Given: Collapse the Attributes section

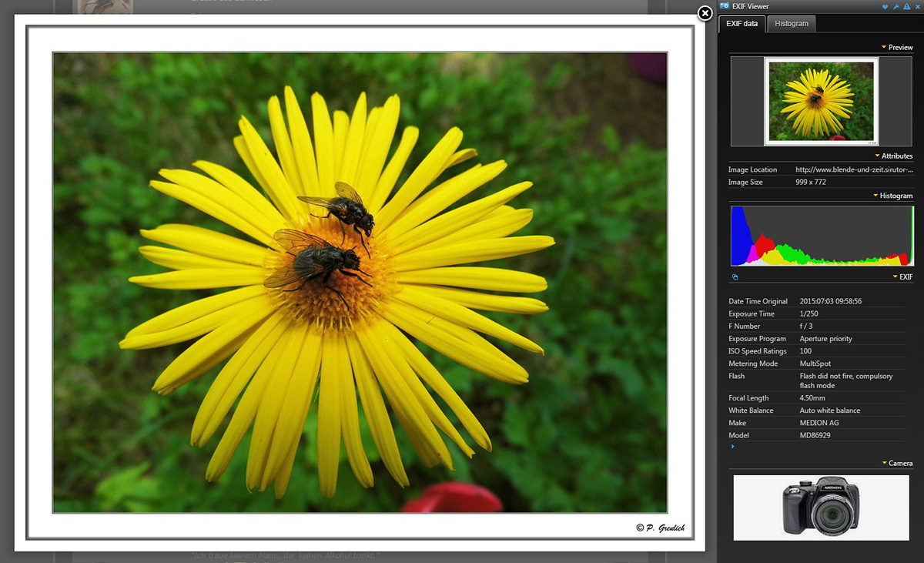Looking at the screenshot, I should (x=893, y=156).
